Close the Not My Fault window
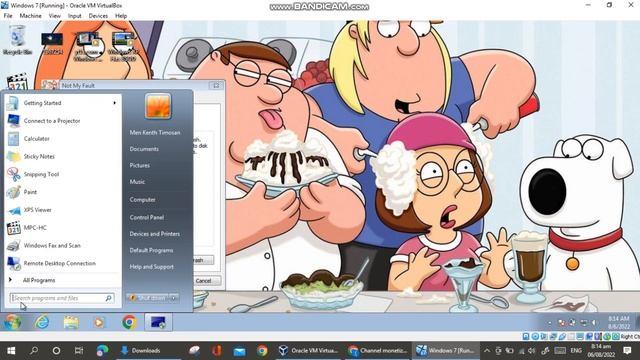Screen dimensions: 640x360 216,85
